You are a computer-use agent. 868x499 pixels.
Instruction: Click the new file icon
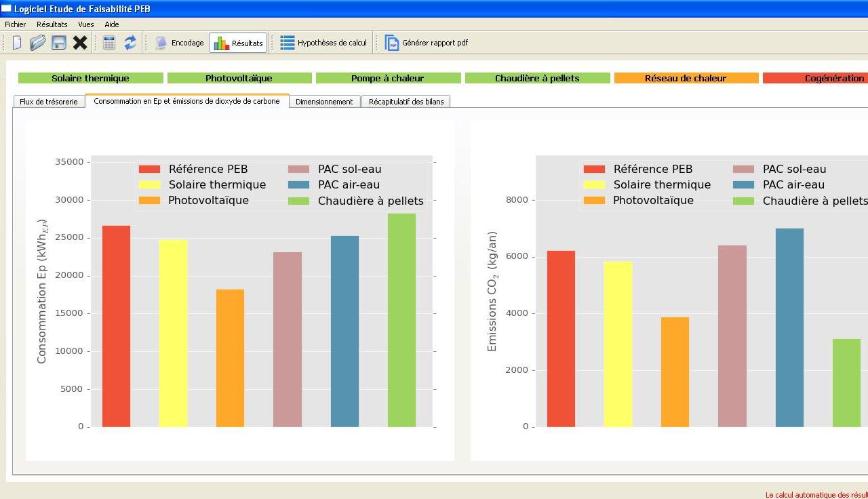point(17,43)
